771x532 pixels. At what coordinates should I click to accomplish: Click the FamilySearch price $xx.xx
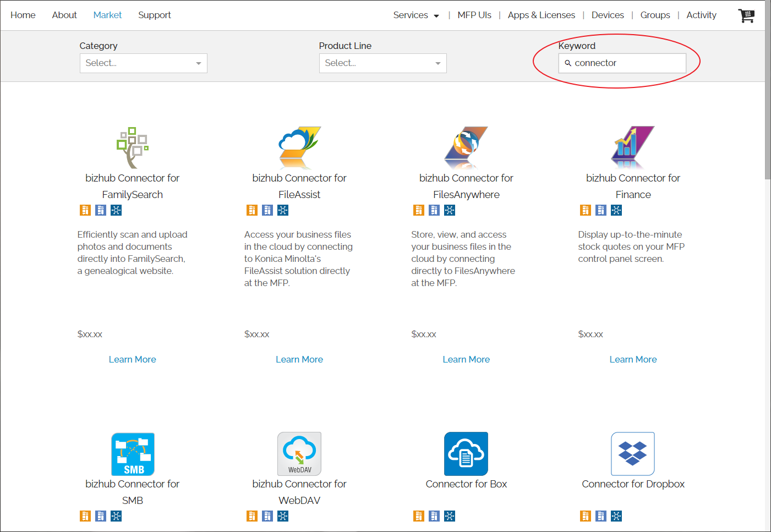(x=90, y=334)
